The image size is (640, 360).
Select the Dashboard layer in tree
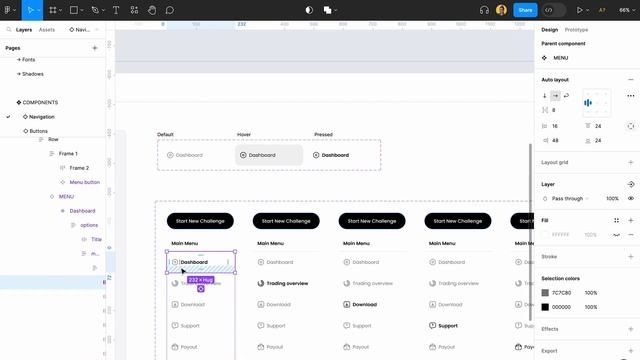[x=82, y=211]
